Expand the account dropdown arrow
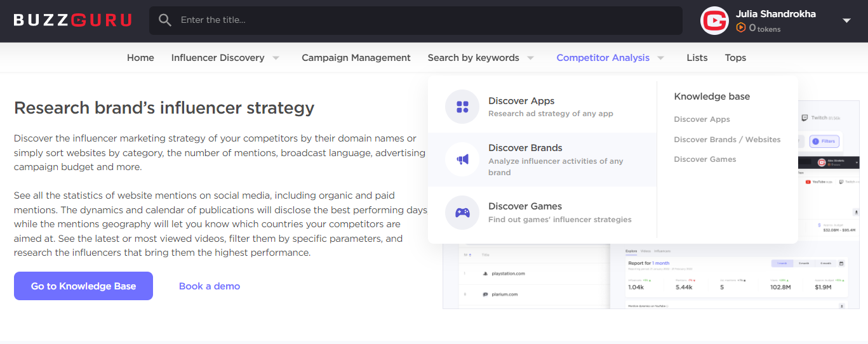 click(x=846, y=21)
